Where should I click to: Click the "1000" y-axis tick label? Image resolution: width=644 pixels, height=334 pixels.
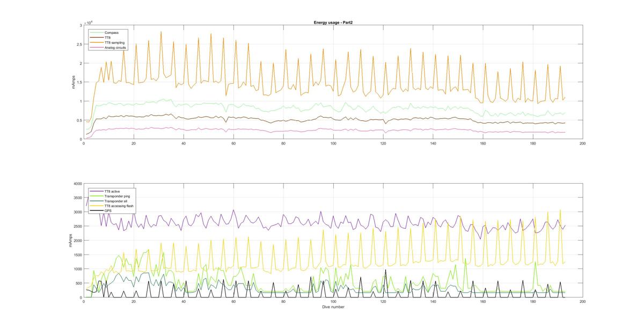pos(77,269)
